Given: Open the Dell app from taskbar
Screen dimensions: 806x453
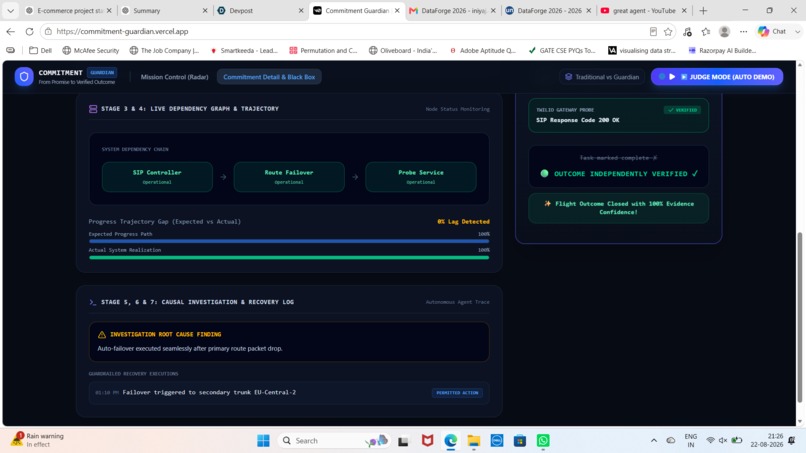Looking at the screenshot, I should (497, 441).
